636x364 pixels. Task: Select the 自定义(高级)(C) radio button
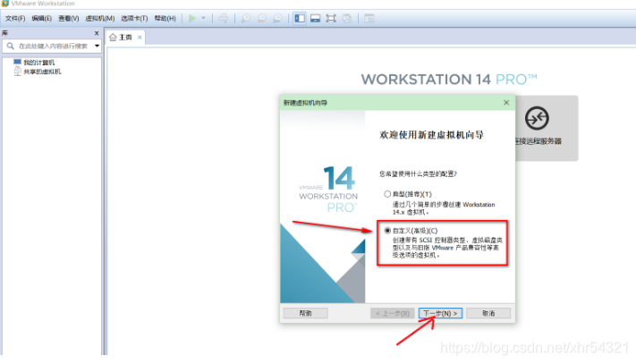387,231
